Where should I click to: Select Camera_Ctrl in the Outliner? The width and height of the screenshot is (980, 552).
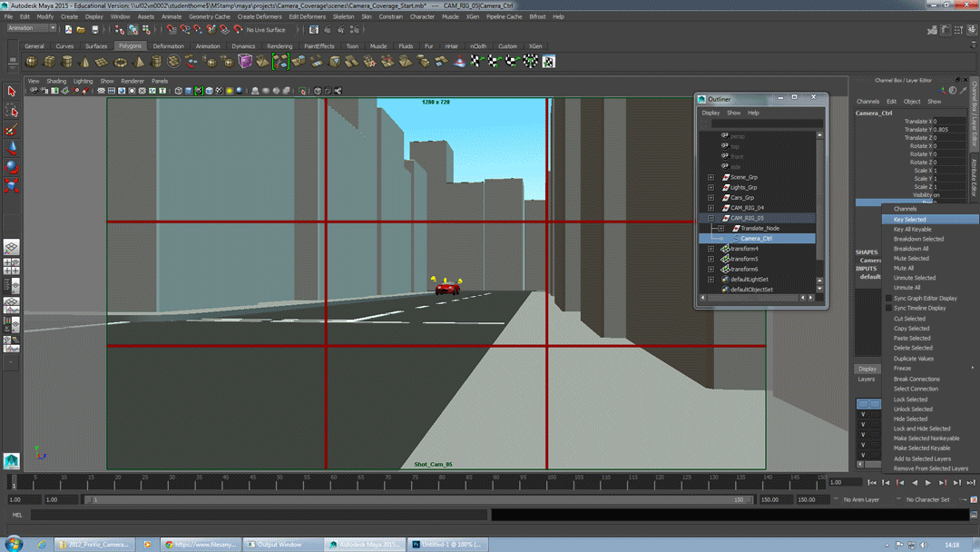pyautogui.click(x=757, y=239)
